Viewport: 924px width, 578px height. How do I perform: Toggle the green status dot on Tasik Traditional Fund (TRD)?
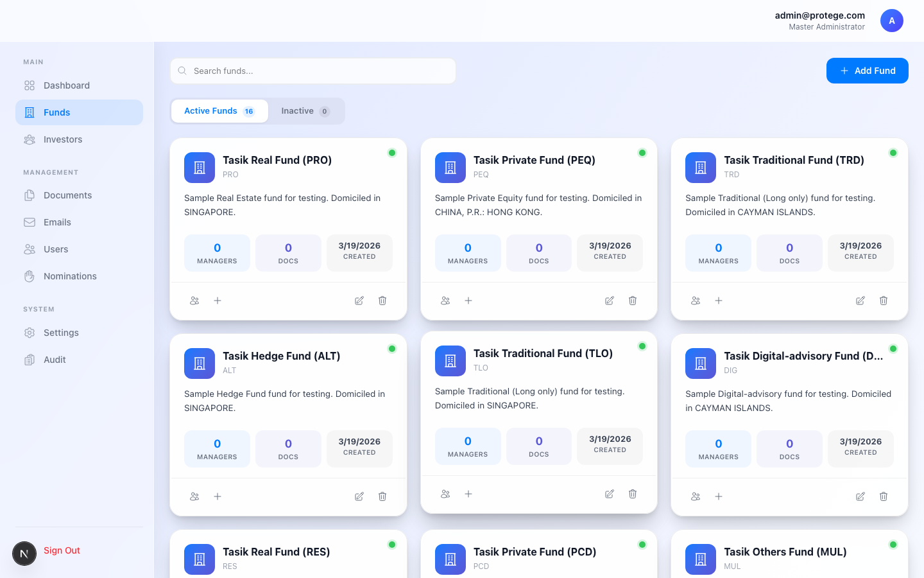click(x=893, y=153)
